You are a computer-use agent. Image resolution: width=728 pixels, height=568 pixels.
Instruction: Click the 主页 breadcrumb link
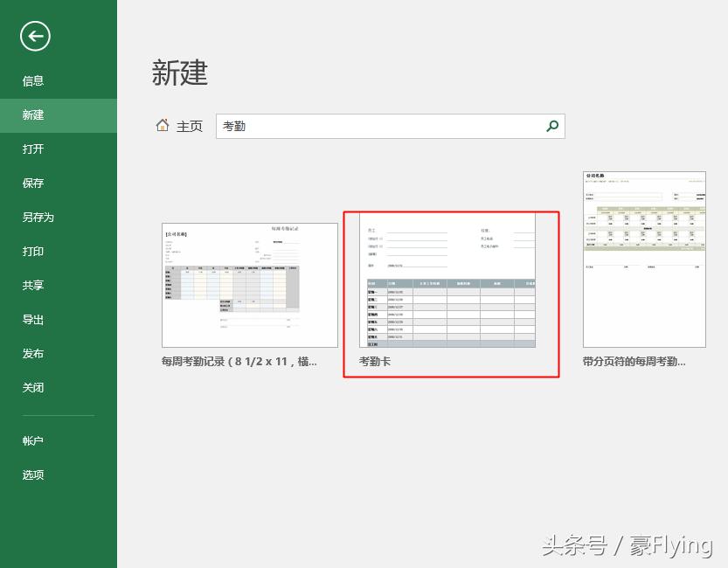point(190,125)
